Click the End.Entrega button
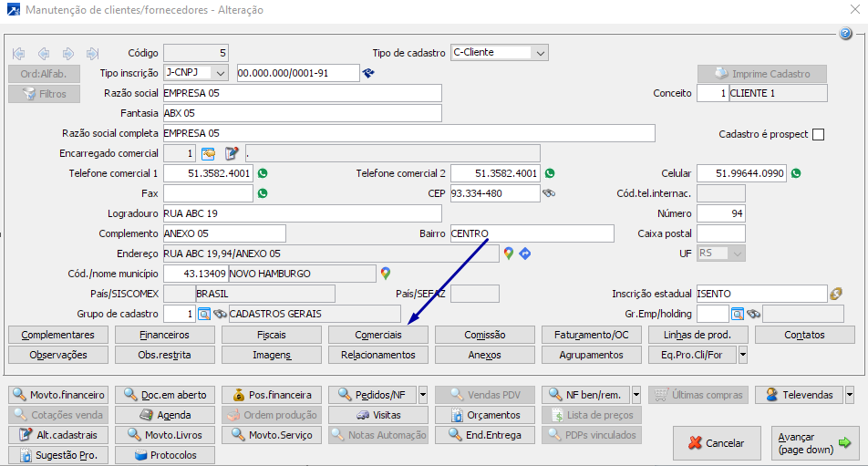This screenshot has width=868, height=466. coord(484,435)
